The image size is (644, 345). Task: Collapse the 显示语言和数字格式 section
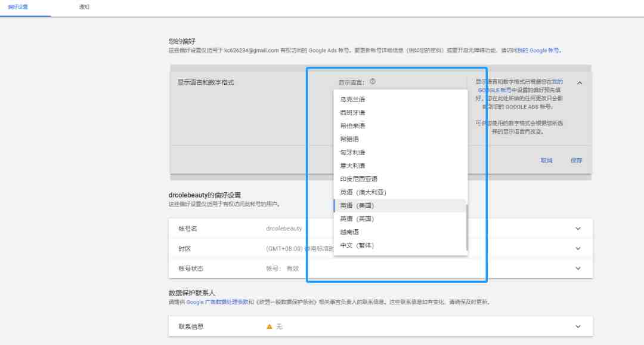pos(580,83)
